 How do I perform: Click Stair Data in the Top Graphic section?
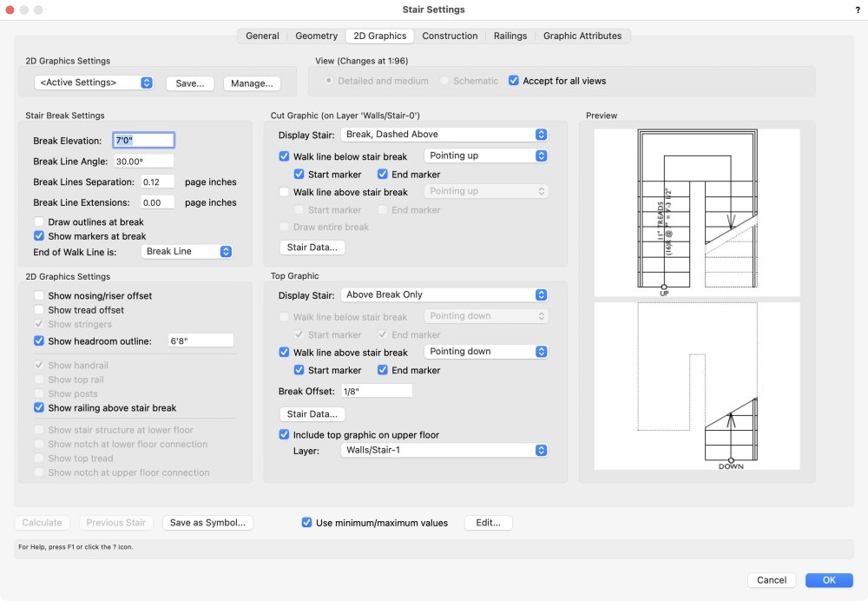tap(312, 413)
